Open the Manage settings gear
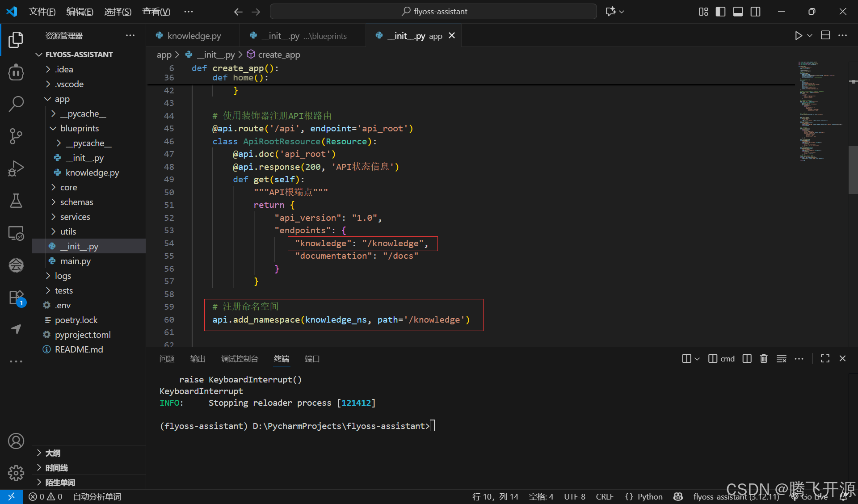Screen dimensions: 858x504 point(16,473)
